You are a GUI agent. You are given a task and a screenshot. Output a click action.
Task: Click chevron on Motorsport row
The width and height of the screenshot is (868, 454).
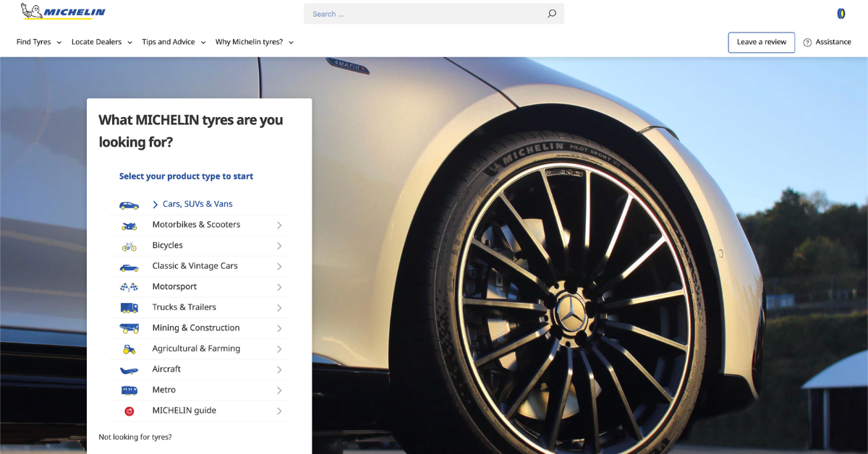[x=279, y=287]
